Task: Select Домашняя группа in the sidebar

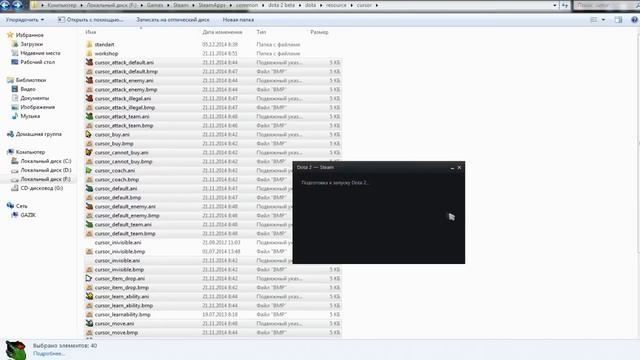Action: click(38, 134)
